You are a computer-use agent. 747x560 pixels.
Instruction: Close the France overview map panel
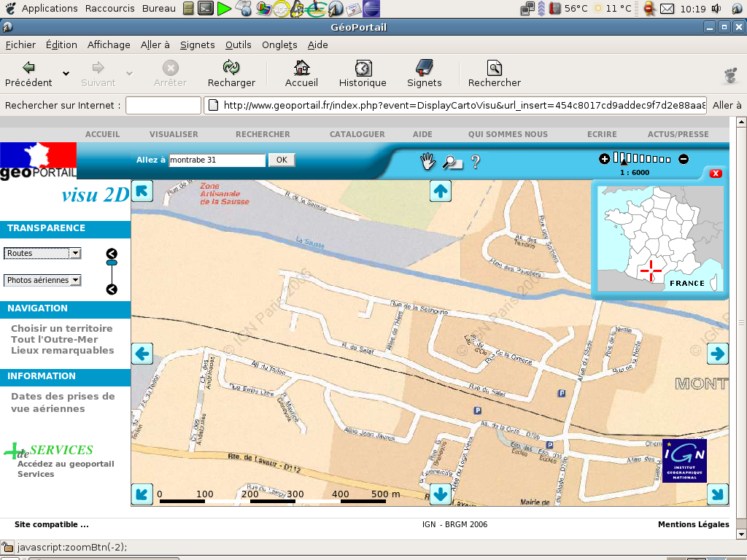pyautogui.click(x=715, y=174)
